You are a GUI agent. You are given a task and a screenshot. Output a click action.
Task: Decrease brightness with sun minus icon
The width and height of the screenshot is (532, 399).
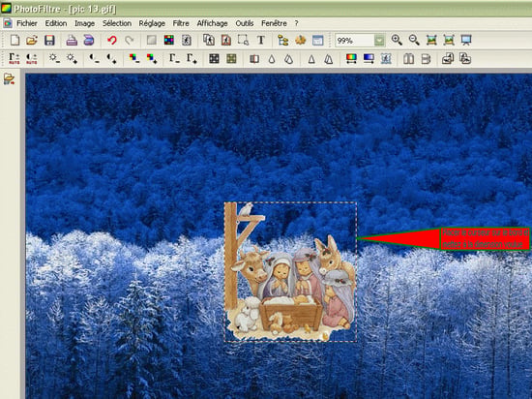pyautogui.click(x=54, y=59)
